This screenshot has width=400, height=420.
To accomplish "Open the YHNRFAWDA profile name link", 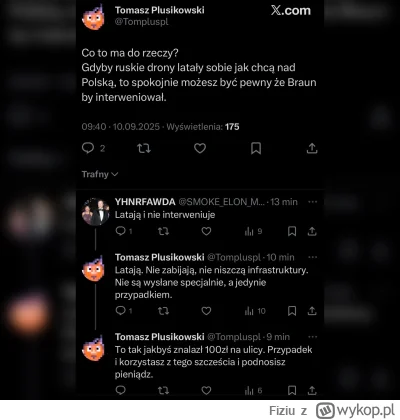I will pyautogui.click(x=145, y=202).
